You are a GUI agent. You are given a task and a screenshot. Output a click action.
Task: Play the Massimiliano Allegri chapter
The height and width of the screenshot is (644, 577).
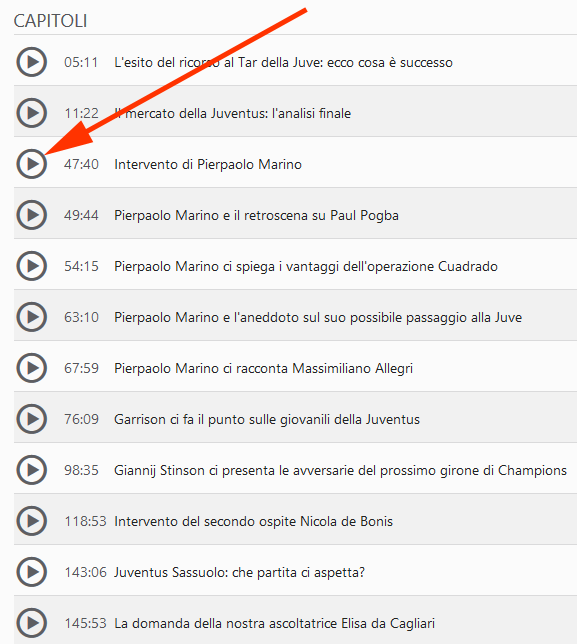tap(31, 368)
